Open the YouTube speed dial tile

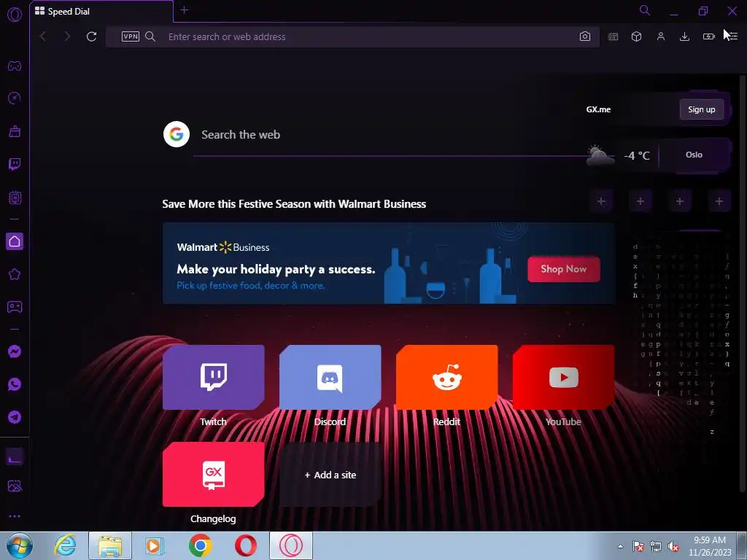click(564, 377)
